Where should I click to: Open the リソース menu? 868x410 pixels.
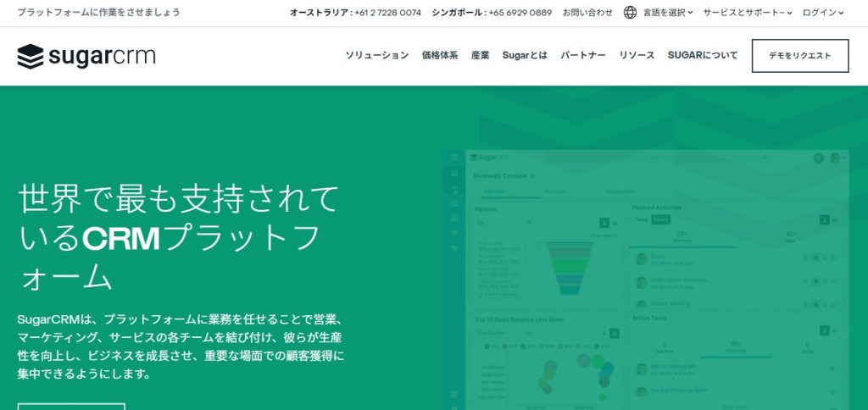637,55
